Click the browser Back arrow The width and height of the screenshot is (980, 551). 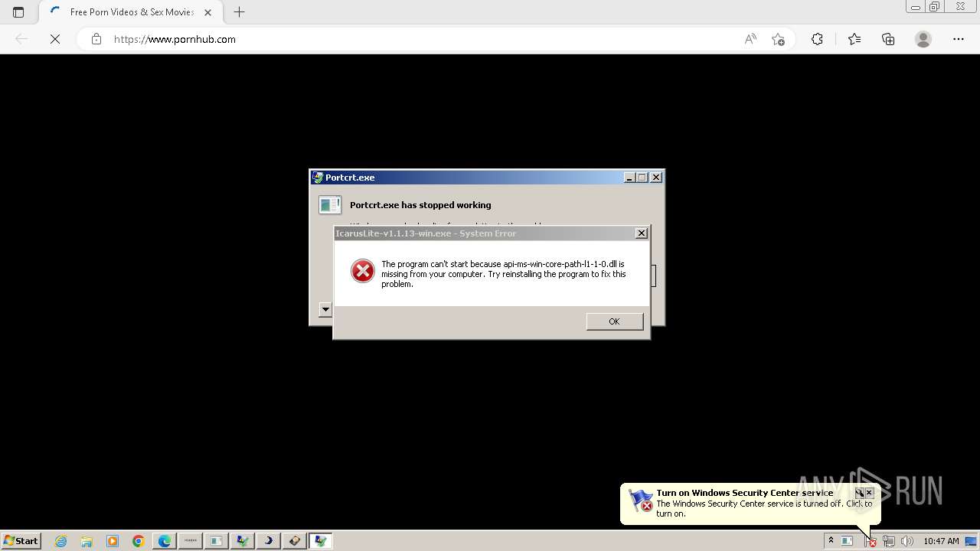point(21,39)
